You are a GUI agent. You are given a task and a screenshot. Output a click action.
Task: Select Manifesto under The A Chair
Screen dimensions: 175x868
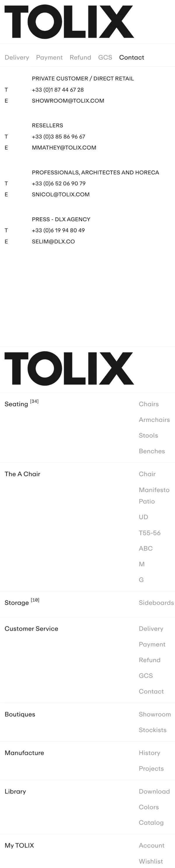pos(154,490)
